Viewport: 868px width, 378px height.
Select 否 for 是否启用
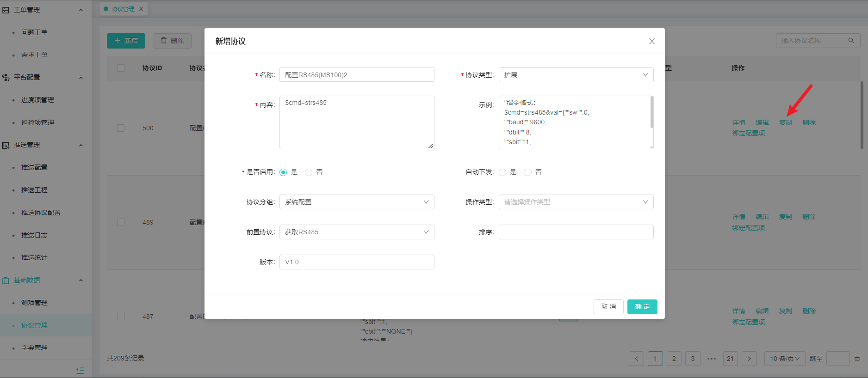tap(309, 172)
